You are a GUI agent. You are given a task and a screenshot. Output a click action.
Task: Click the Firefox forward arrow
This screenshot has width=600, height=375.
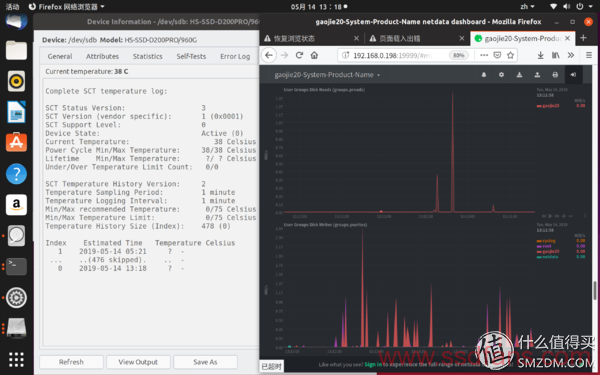point(284,55)
